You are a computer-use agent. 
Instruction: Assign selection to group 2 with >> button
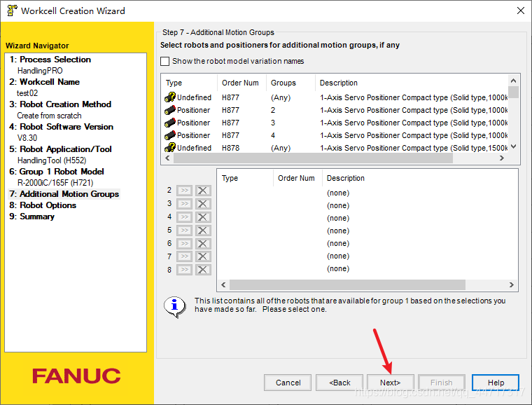coord(185,191)
